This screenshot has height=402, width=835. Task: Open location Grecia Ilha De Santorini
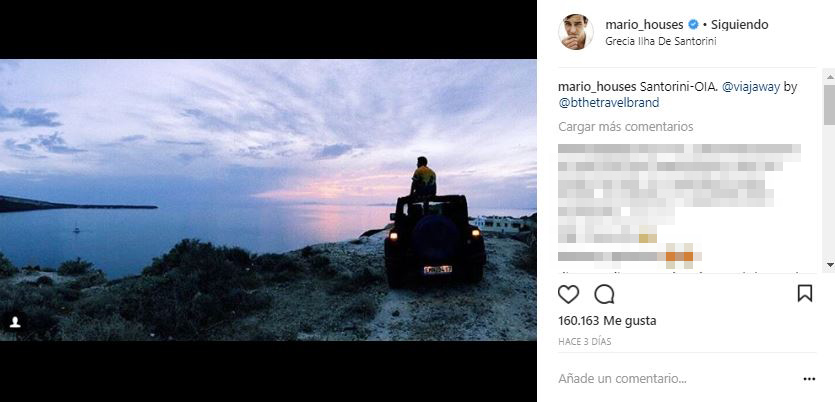[x=660, y=42]
